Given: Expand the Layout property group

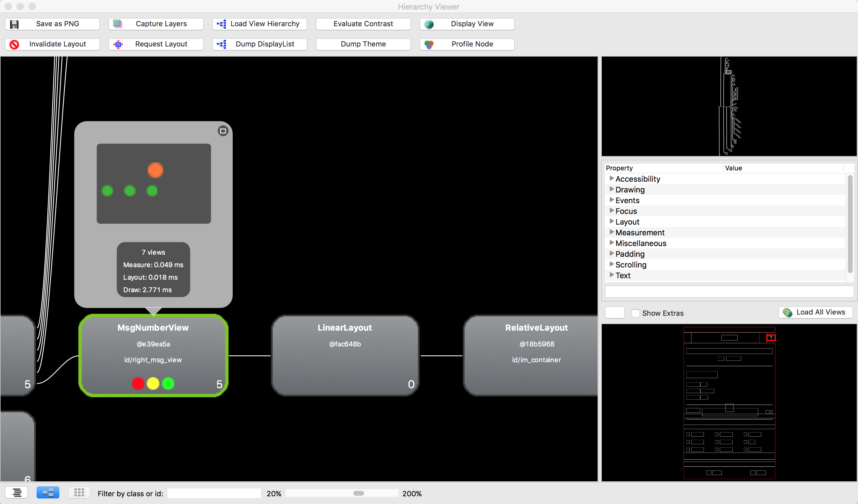Looking at the screenshot, I should point(612,221).
